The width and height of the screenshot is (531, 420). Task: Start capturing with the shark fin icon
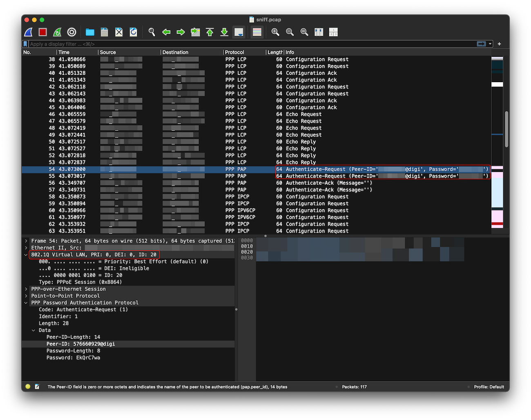point(29,32)
